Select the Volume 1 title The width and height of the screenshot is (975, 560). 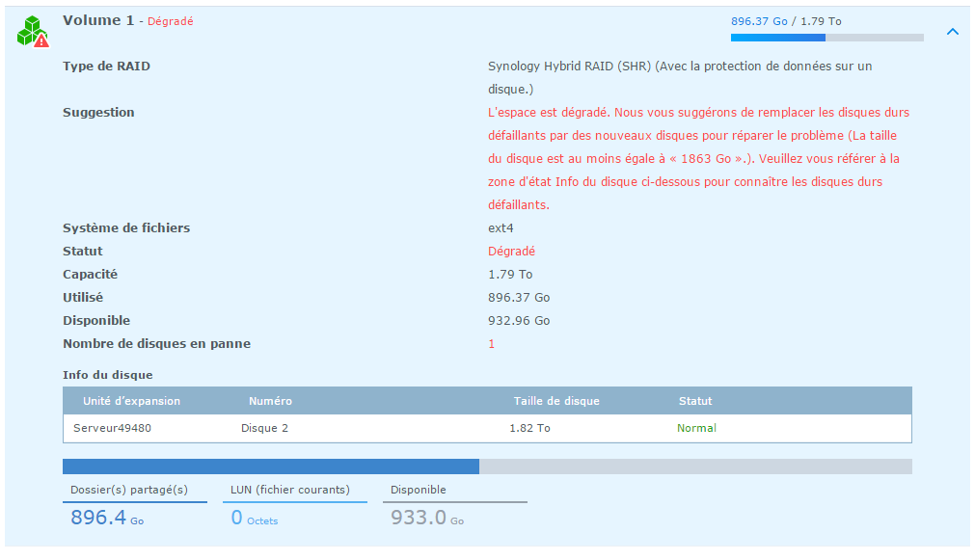[98, 20]
